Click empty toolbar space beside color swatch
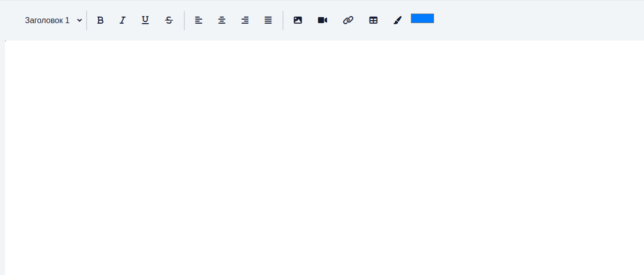Image resolution: width=644 pixels, height=275 pixels. [539, 20]
